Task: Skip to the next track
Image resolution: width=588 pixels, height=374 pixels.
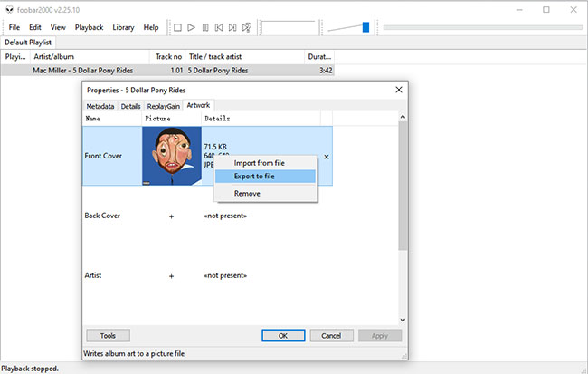Action: 232,27
